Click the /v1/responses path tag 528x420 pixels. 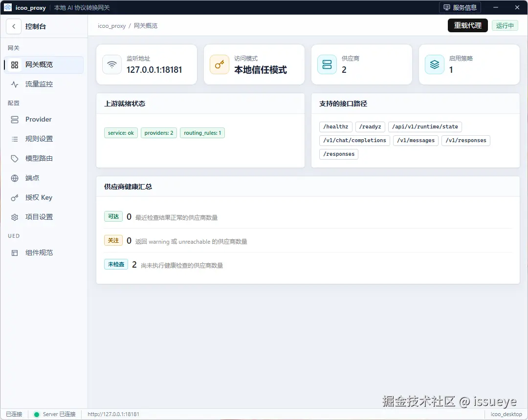coord(466,141)
